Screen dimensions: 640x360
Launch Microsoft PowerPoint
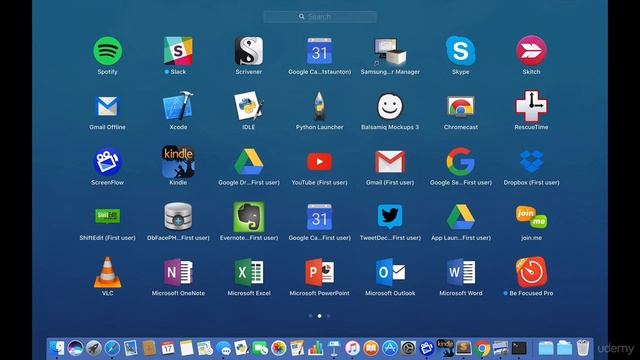319,272
